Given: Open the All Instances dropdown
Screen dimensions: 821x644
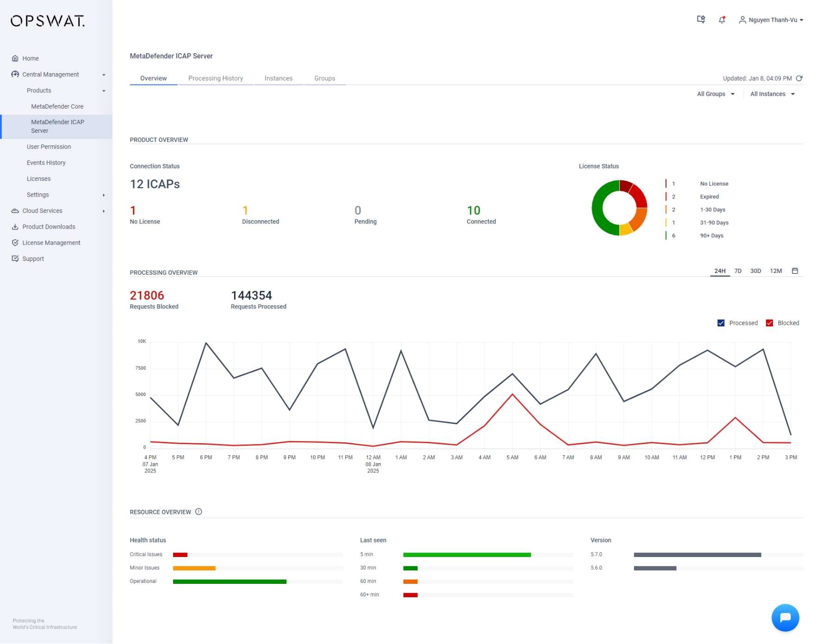Looking at the screenshot, I should (x=772, y=94).
